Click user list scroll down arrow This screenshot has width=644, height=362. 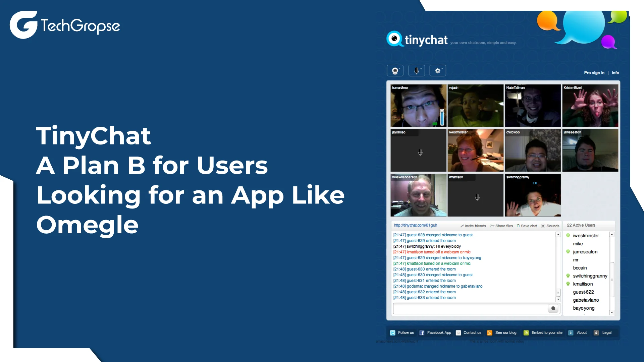point(612,312)
